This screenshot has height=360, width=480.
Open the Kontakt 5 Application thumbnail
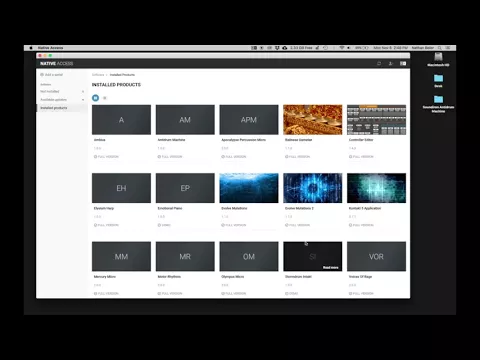click(376, 188)
